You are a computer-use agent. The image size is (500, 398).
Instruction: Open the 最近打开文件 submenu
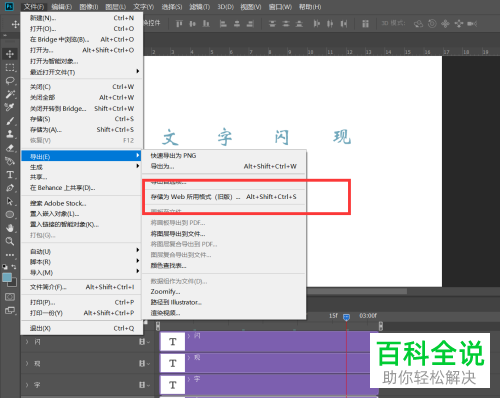click(x=82, y=72)
